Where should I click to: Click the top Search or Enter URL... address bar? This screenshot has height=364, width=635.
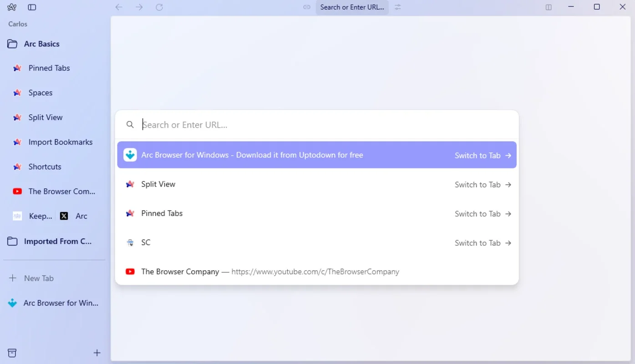[x=352, y=7]
